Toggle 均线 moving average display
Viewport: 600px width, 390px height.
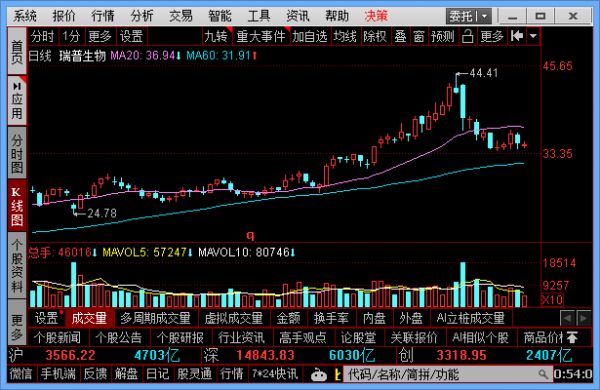tap(345, 37)
